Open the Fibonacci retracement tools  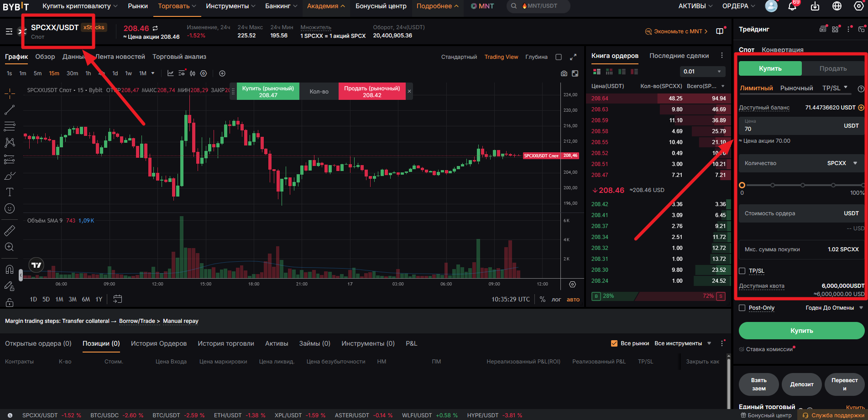[x=10, y=126]
